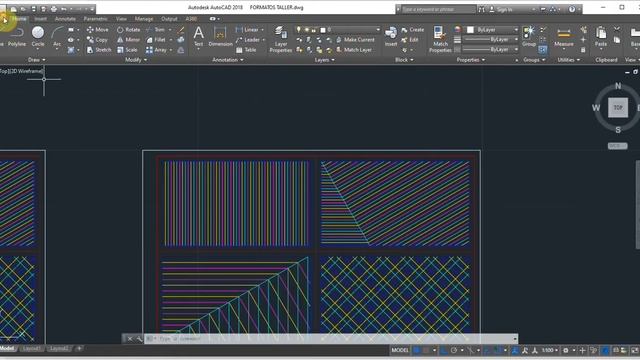Open Layer Properties manager
Screen dimensions: 640x360
click(280, 39)
